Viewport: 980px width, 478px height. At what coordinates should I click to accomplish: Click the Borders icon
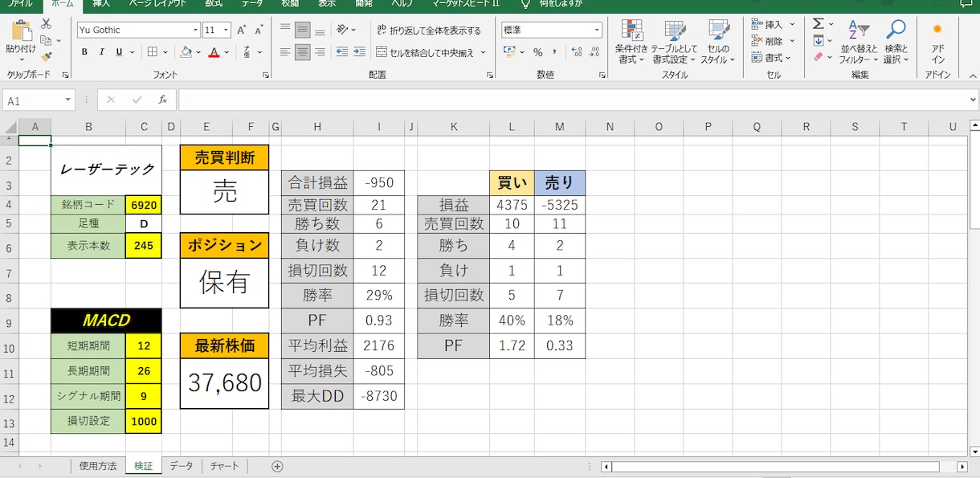(153, 52)
